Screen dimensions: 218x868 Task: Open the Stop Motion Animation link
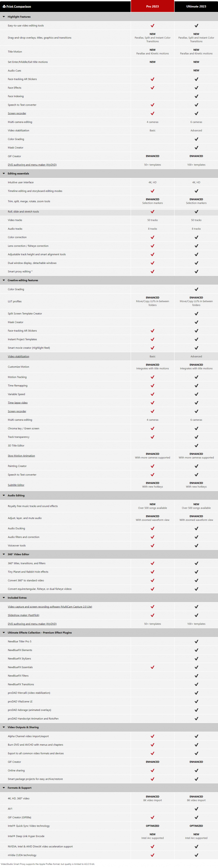coord(21,456)
